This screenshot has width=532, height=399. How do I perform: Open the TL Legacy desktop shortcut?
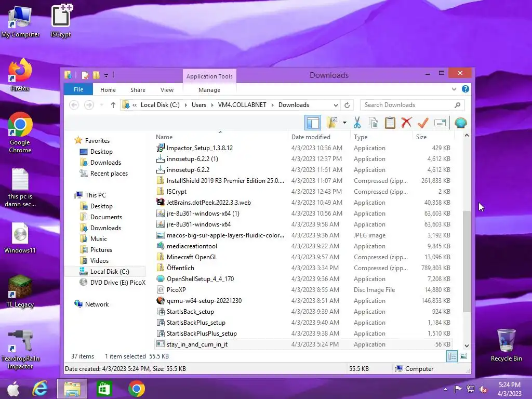[x=20, y=292]
